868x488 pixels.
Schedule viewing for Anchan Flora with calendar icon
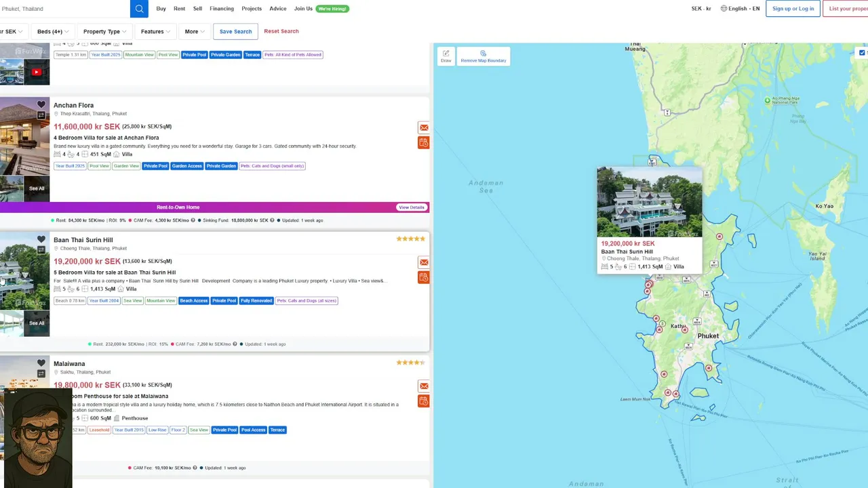(424, 142)
